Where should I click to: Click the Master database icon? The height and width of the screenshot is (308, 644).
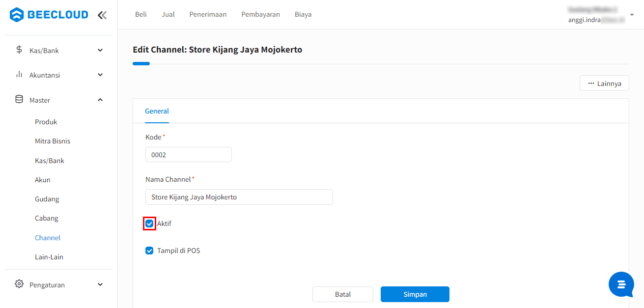coord(19,100)
